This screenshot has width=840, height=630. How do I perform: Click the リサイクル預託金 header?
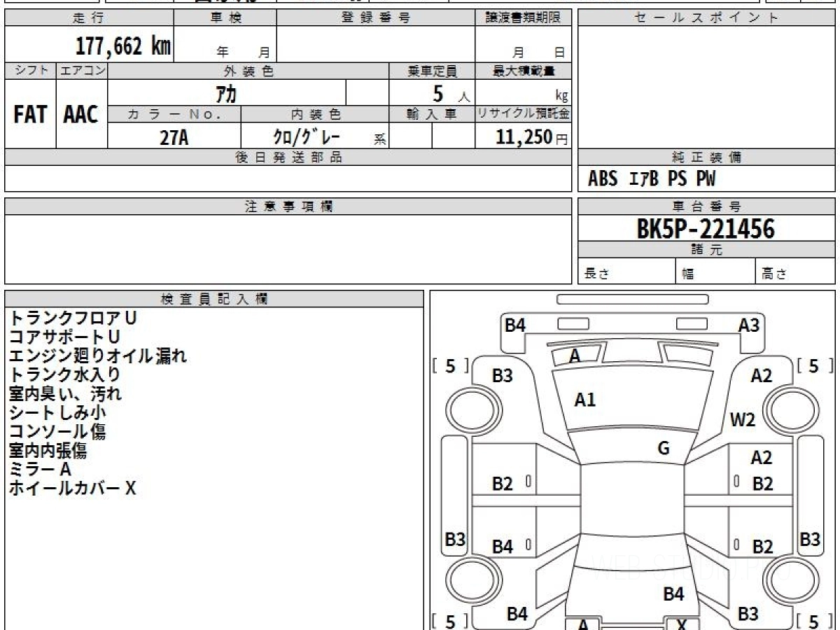point(524,114)
